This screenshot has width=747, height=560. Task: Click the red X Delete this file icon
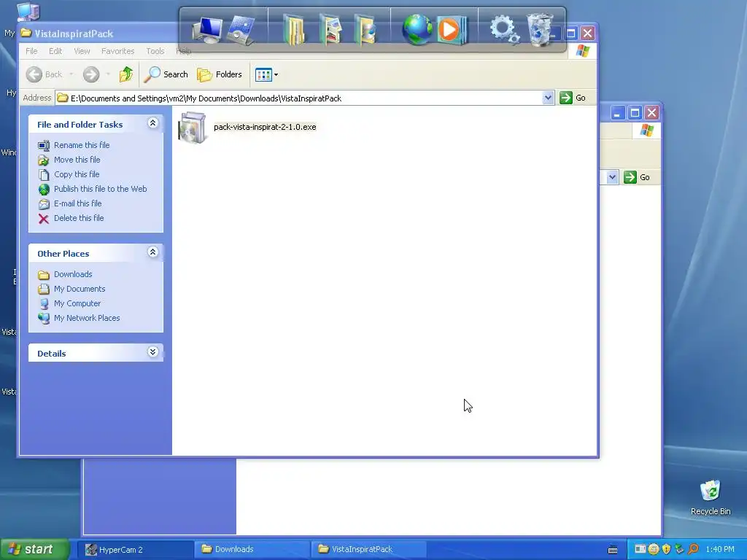[x=43, y=219]
